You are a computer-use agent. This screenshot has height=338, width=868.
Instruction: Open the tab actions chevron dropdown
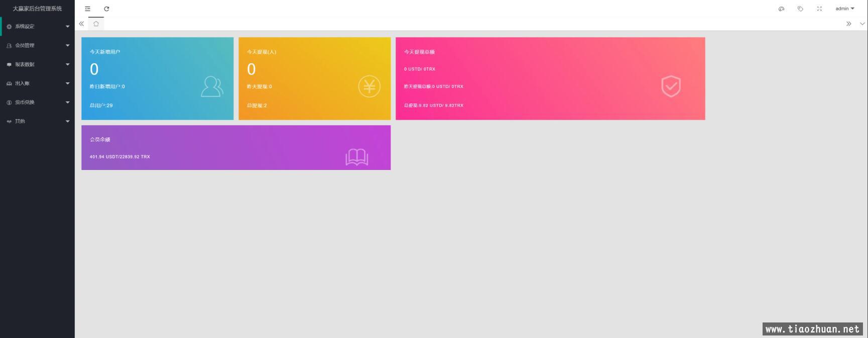pyautogui.click(x=862, y=24)
